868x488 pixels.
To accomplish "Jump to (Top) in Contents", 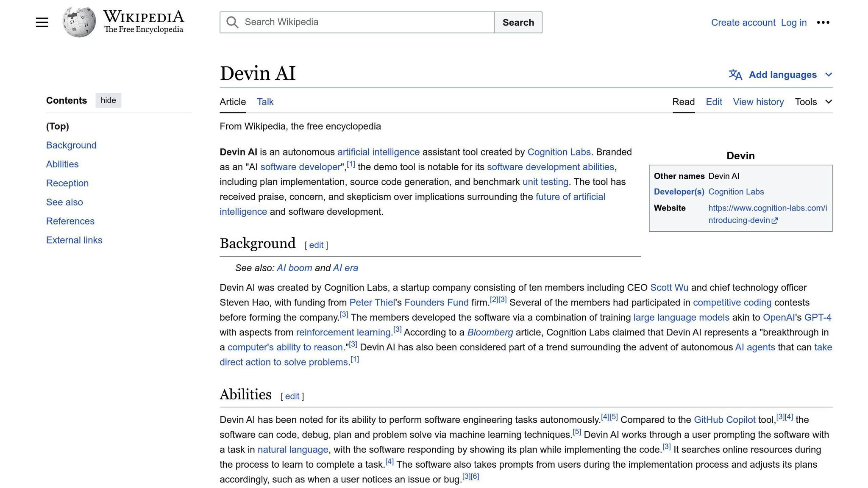I will pyautogui.click(x=58, y=126).
